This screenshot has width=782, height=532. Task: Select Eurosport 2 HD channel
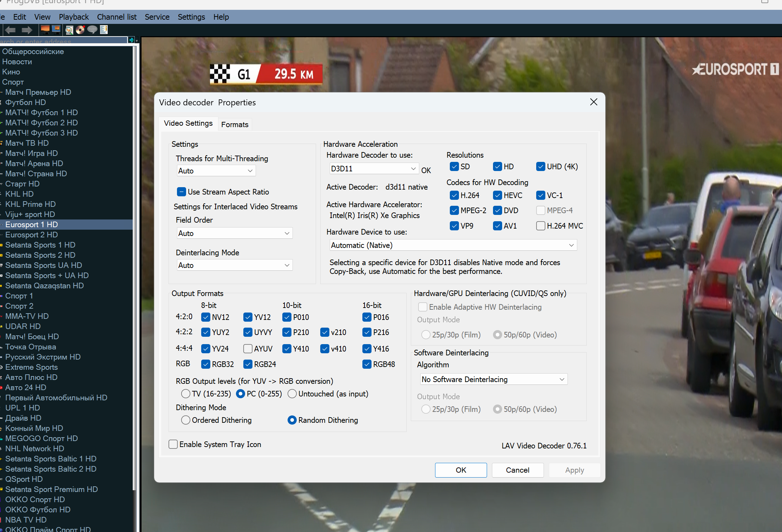coord(32,235)
